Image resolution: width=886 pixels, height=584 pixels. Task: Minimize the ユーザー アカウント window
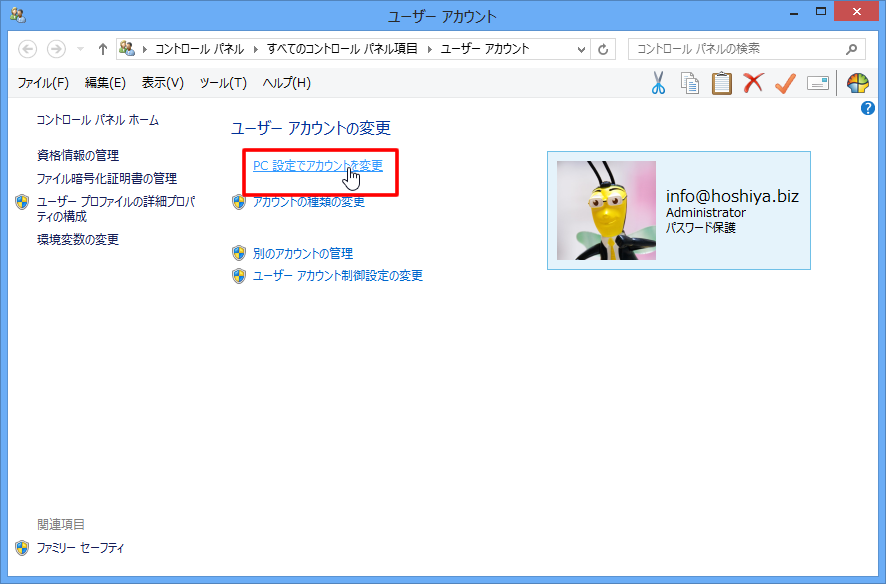(x=794, y=12)
